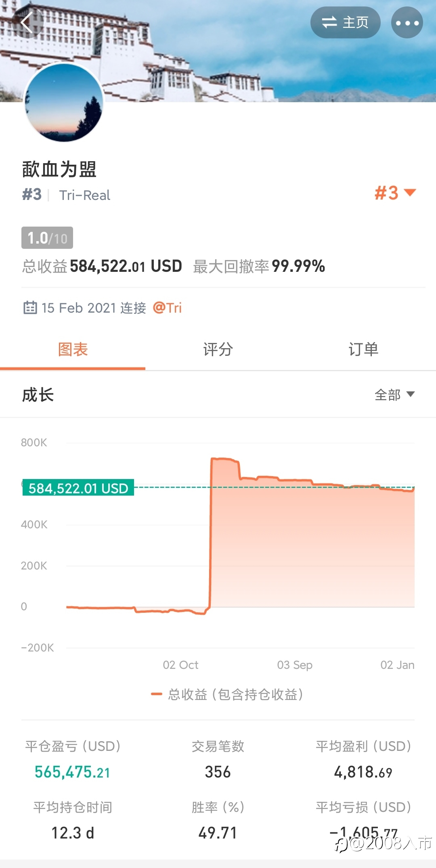Viewport: 436px width, 868px height.
Task: Tap the orange legend marker line
Action: [156, 694]
